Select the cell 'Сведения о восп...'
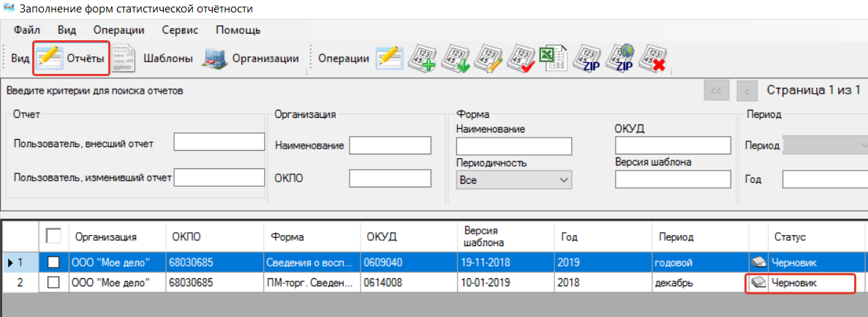This screenshot has width=868, height=317. point(312,262)
